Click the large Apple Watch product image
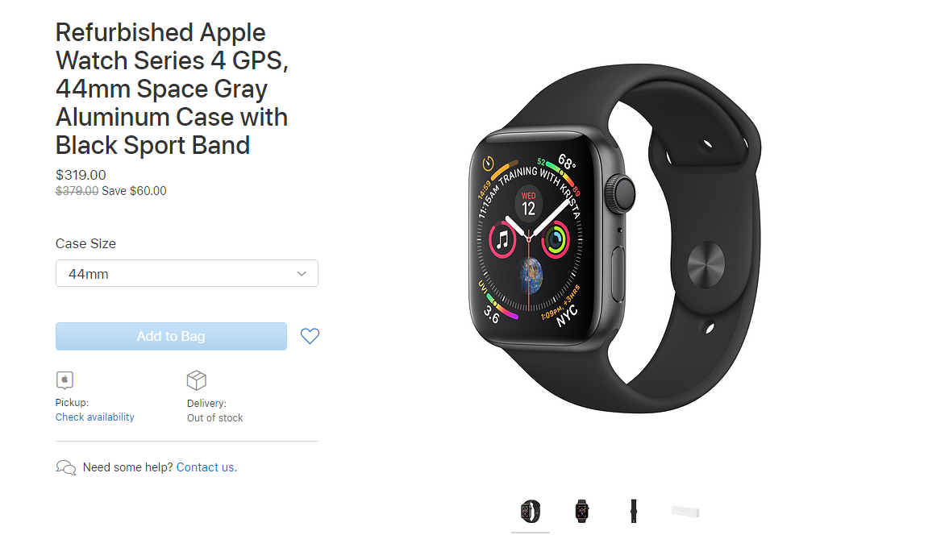Screen dimensions: 945x560 point(614,239)
